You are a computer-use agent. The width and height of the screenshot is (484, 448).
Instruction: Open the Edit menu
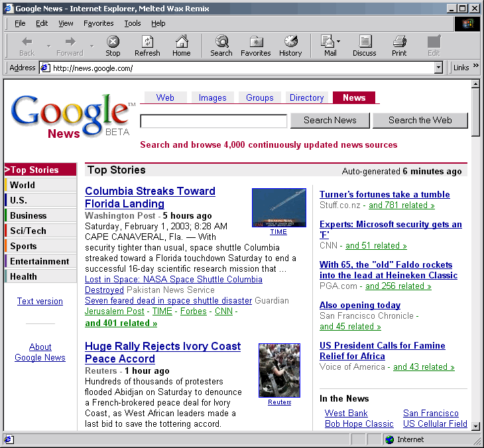point(42,23)
